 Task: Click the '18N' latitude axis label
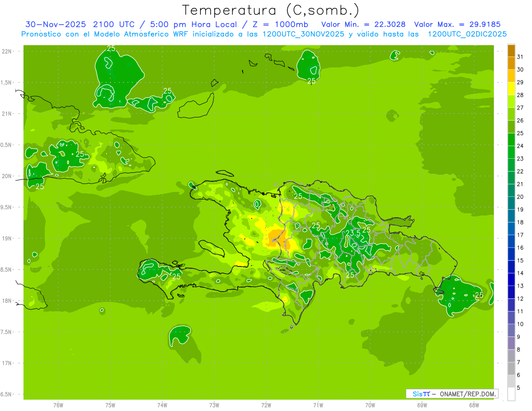pyautogui.click(x=7, y=301)
